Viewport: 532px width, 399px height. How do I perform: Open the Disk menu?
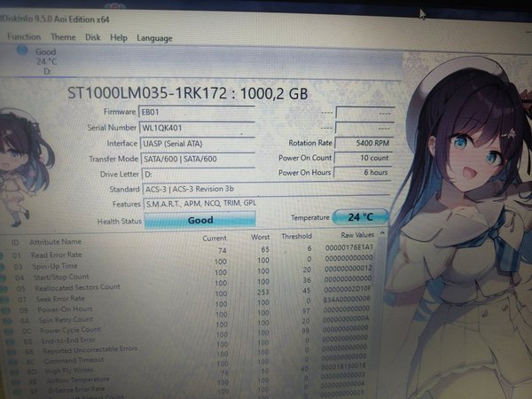coord(92,37)
